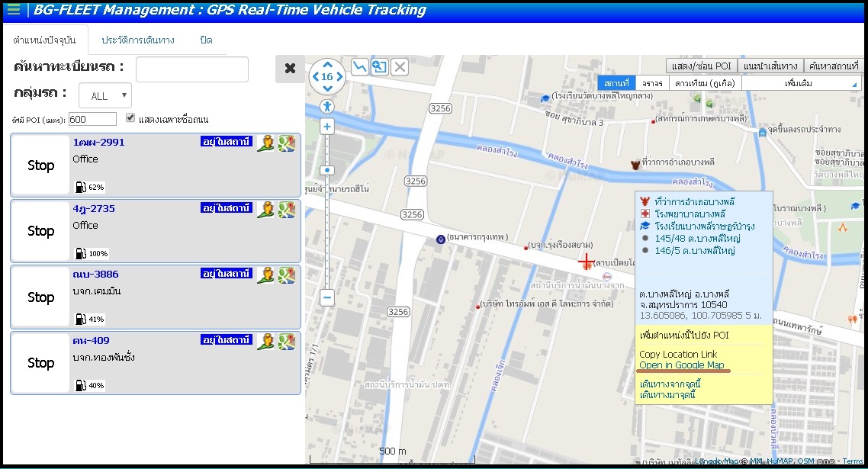Image resolution: width=868 pixels, height=469 pixels.
Task: Click โรงเรียนบางพลีราษฎร์บำรุง in the popup list
Action: tap(704, 226)
